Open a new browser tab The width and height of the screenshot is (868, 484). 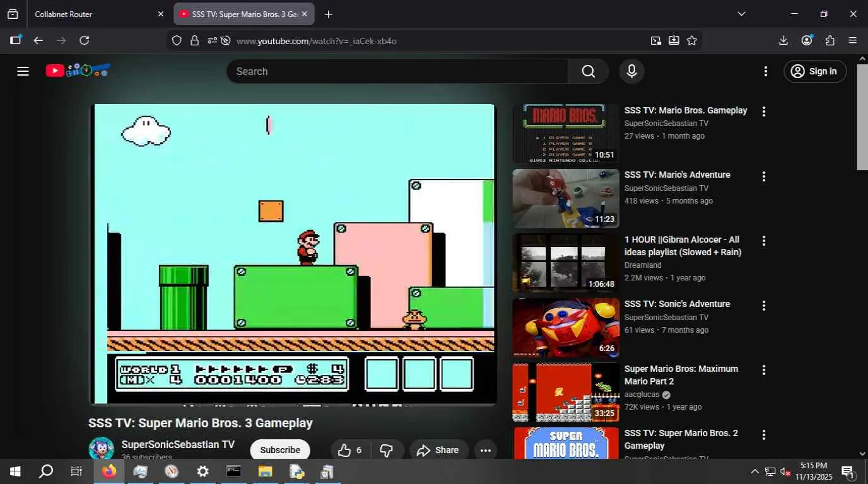point(328,14)
